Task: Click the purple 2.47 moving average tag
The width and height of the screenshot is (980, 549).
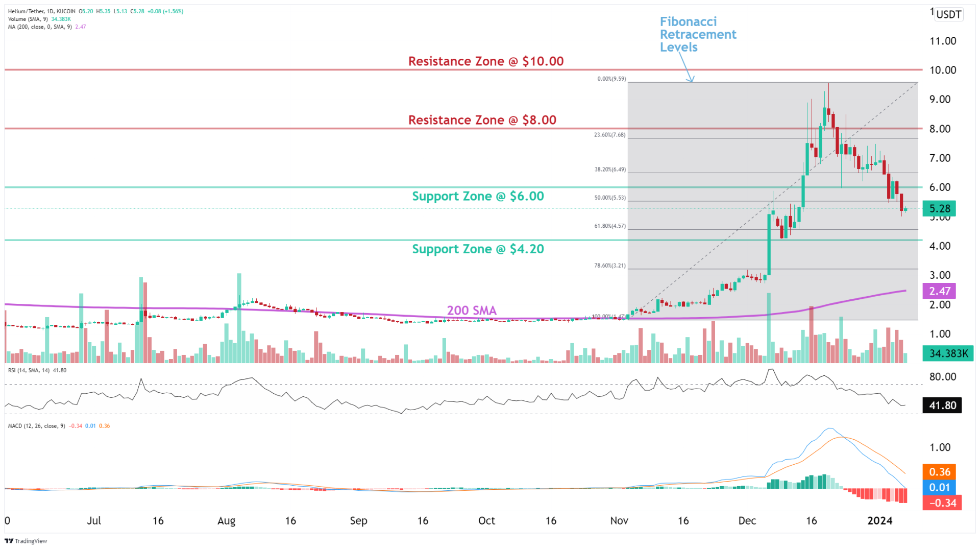Action: (939, 291)
